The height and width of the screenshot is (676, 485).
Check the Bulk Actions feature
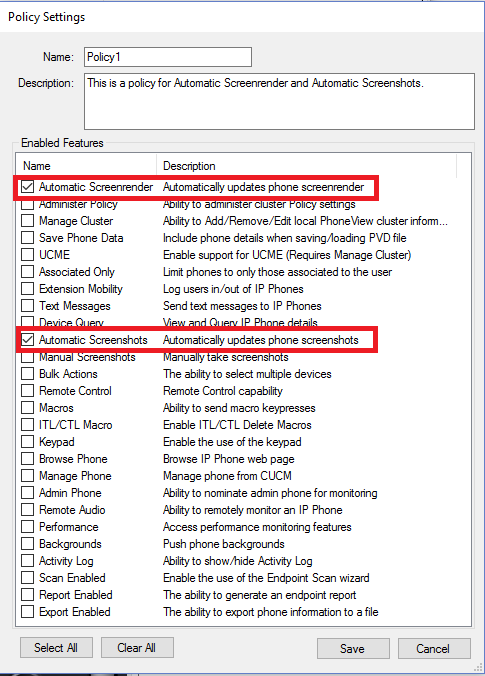(28, 374)
